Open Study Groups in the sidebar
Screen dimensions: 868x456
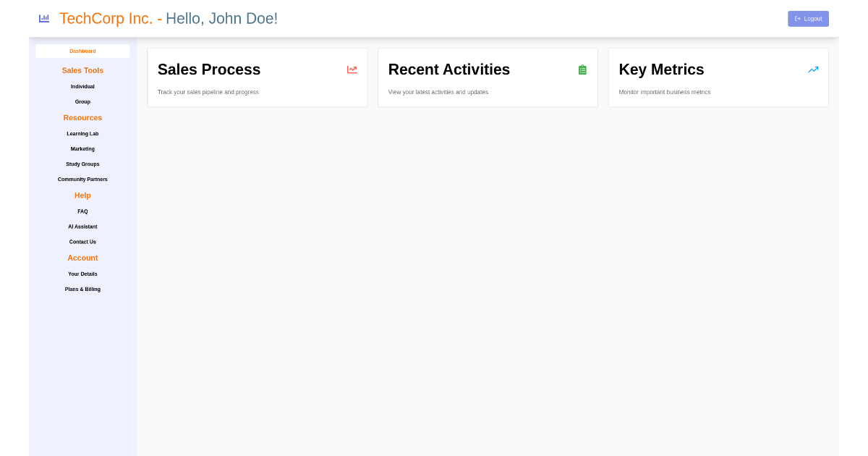82,164
